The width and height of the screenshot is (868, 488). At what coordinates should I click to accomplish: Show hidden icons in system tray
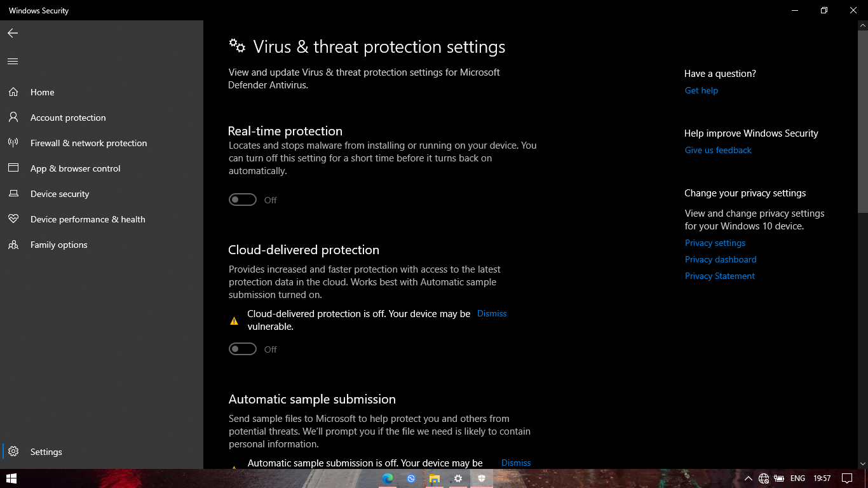pyautogui.click(x=748, y=478)
